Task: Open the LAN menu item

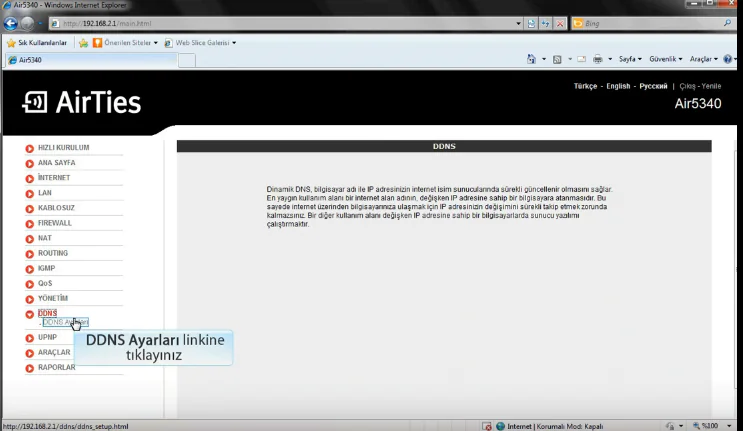Action: pyautogui.click(x=45, y=193)
